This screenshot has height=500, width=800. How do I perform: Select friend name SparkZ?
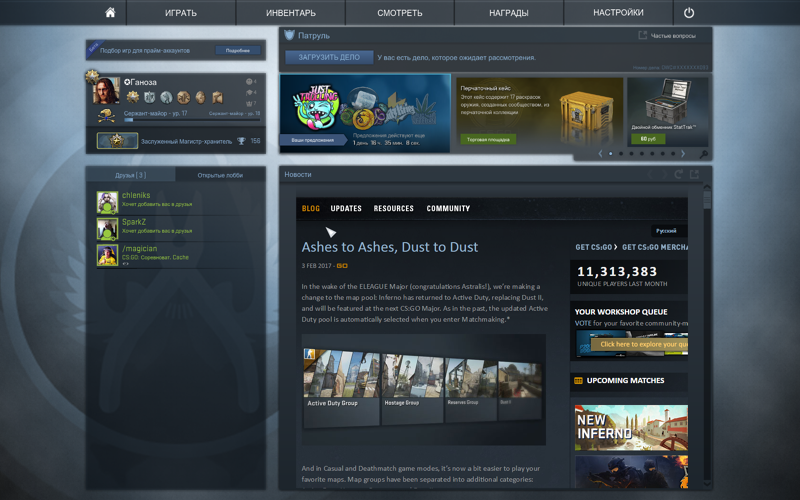tap(134, 222)
